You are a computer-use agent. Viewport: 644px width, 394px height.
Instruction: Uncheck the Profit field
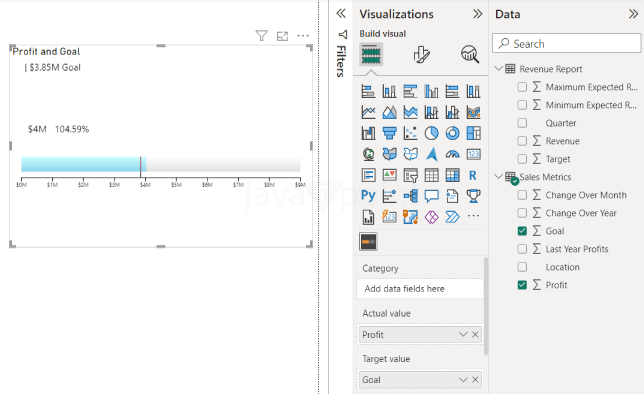(522, 285)
